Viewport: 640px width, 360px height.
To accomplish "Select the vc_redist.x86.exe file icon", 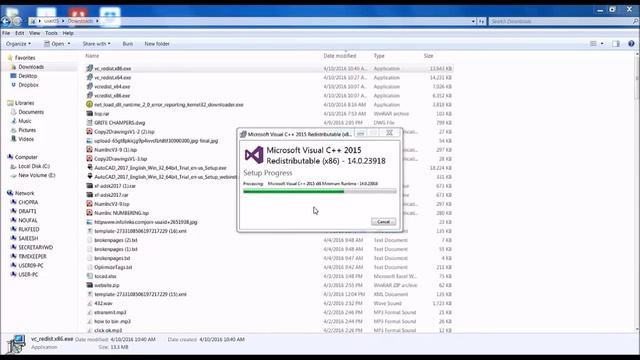I will pyautogui.click(x=89, y=69).
